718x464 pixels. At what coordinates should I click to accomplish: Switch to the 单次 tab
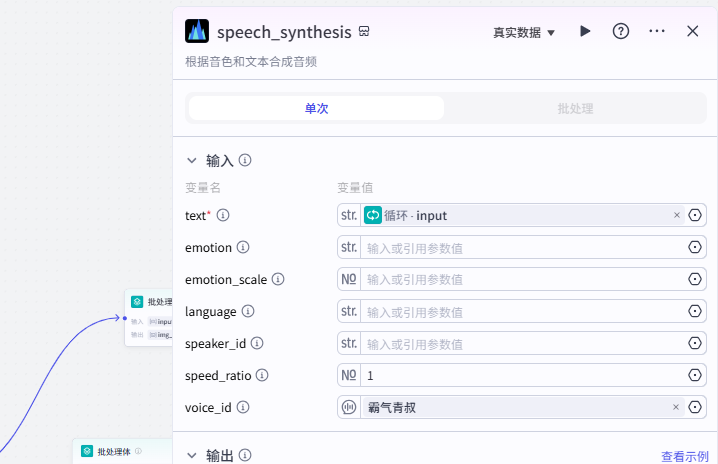click(316, 108)
